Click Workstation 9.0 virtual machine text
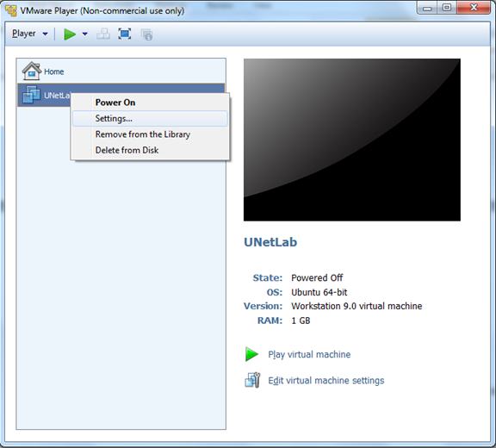 pyautogui.click(x=356, y=306)
